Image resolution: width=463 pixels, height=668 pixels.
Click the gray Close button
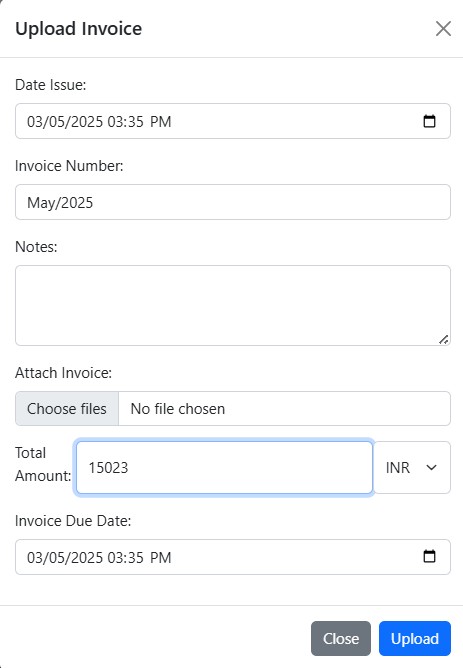point(341,638)
